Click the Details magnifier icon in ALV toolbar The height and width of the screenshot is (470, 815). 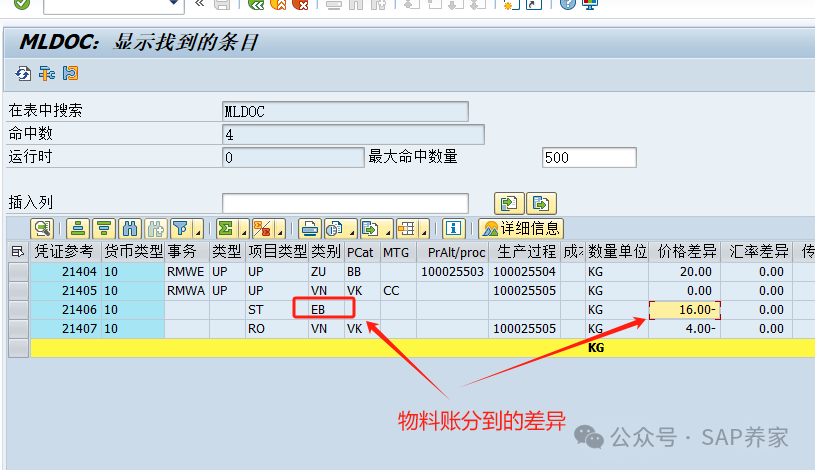(43, 228)
